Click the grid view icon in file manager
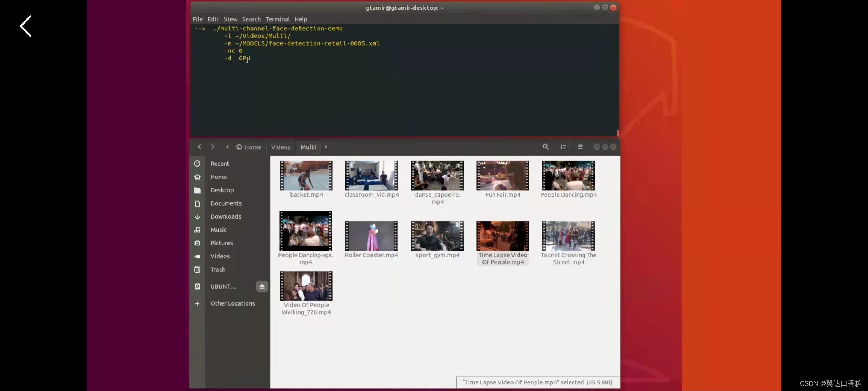 pyautogui.click(x=562, y=147)
